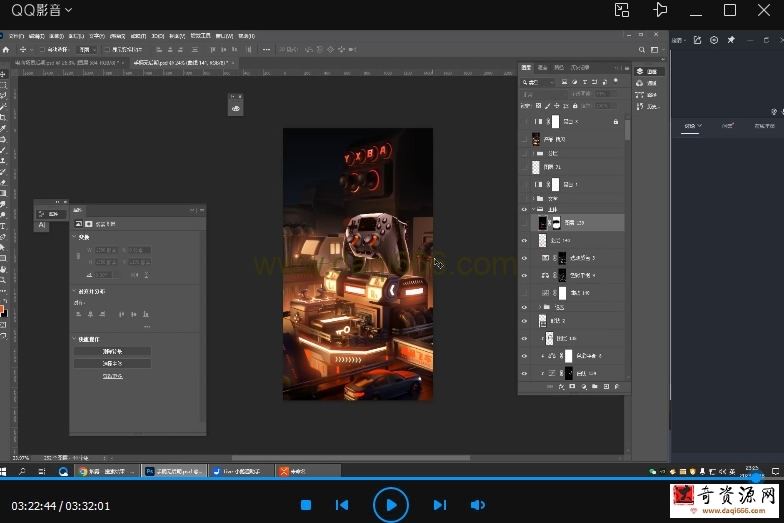The image size is (784, 523).
Task: Click the search magnifier in Photoshop options bar
Action: [x=642, y=50]
